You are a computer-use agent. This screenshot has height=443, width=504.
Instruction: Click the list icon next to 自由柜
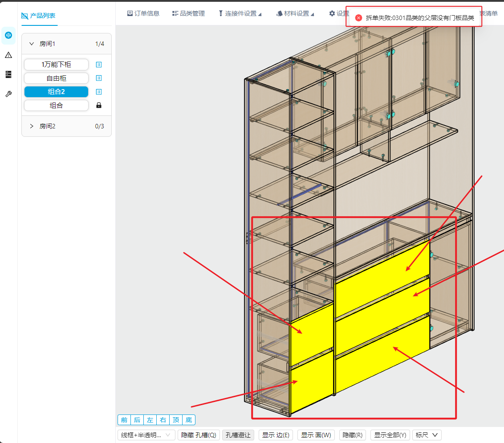(99, 78)
